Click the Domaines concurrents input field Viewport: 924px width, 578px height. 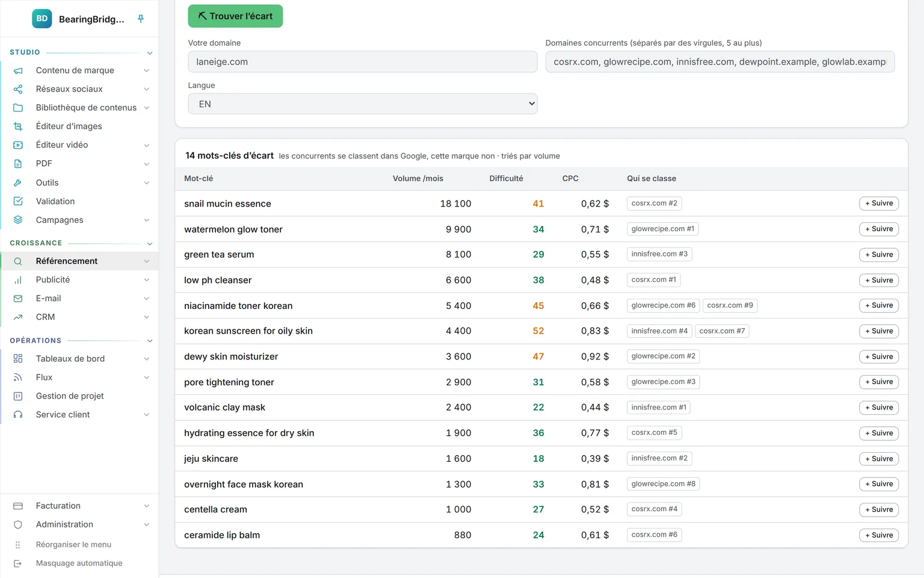coord(720,61)
